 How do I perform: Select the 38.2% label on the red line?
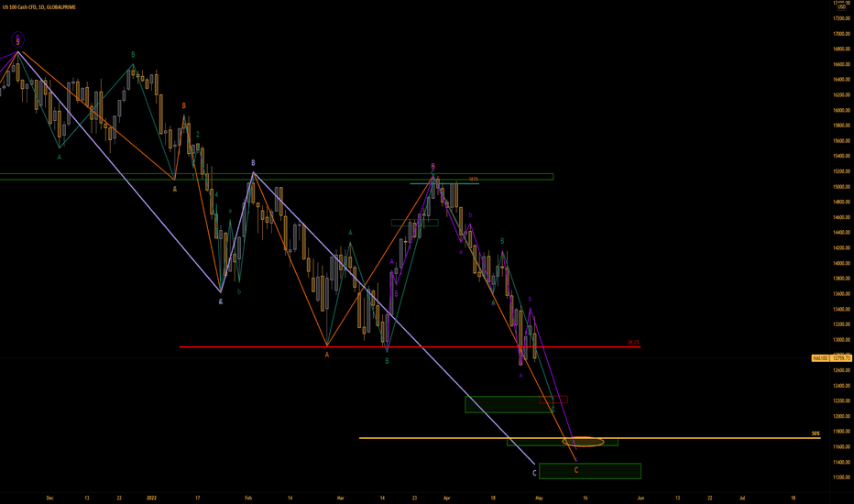click(633, 342)
